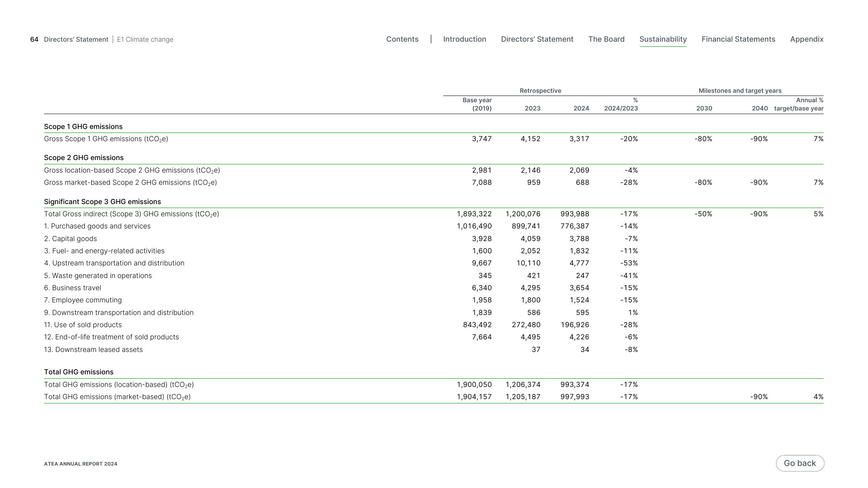Image resolution: width=868 pixels, height=488 pixels.
Task: Click Total GHG emissions location-based row
Action: (119, 385)
